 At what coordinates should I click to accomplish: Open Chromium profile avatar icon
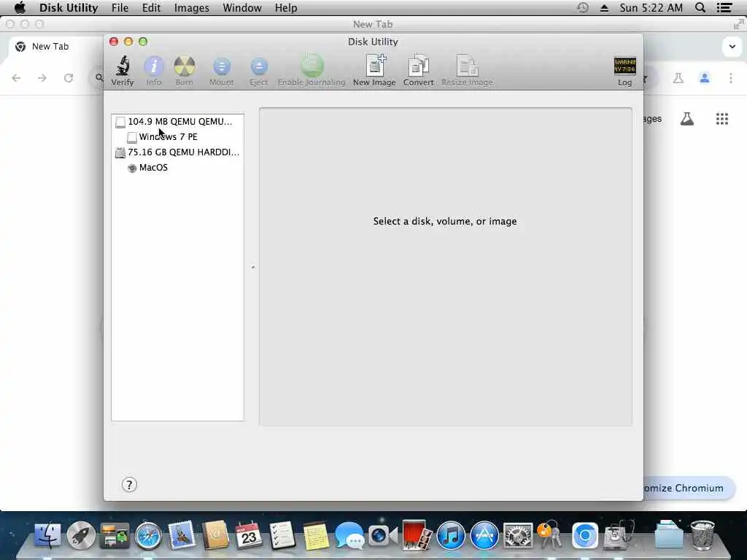pyautogui.click(x=705, y=78)
